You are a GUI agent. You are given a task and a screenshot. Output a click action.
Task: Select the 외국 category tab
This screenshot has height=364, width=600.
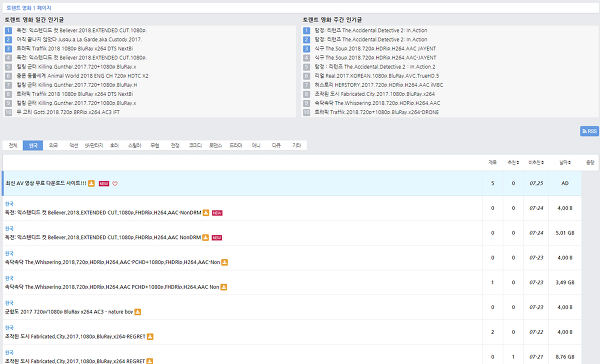pyautogui.click(x=53, y=145)
